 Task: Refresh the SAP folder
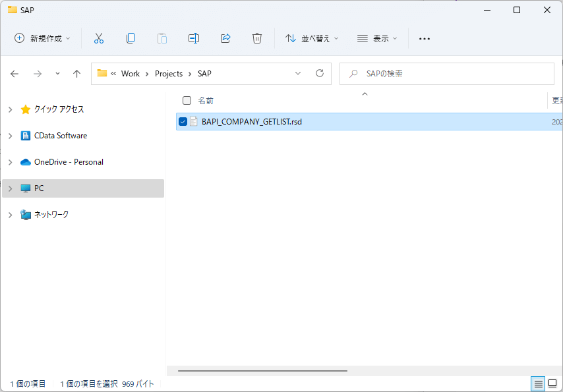tap(320, 74)
